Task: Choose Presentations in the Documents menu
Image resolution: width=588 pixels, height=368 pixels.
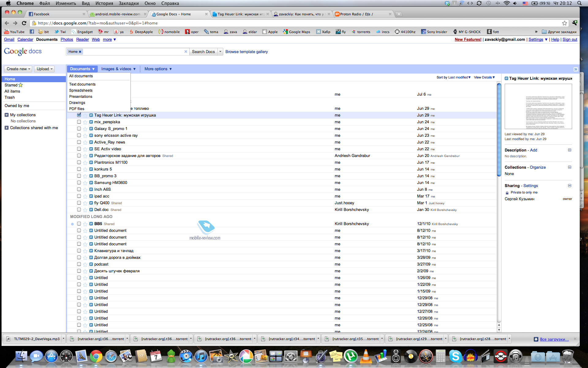Action: 81,97
